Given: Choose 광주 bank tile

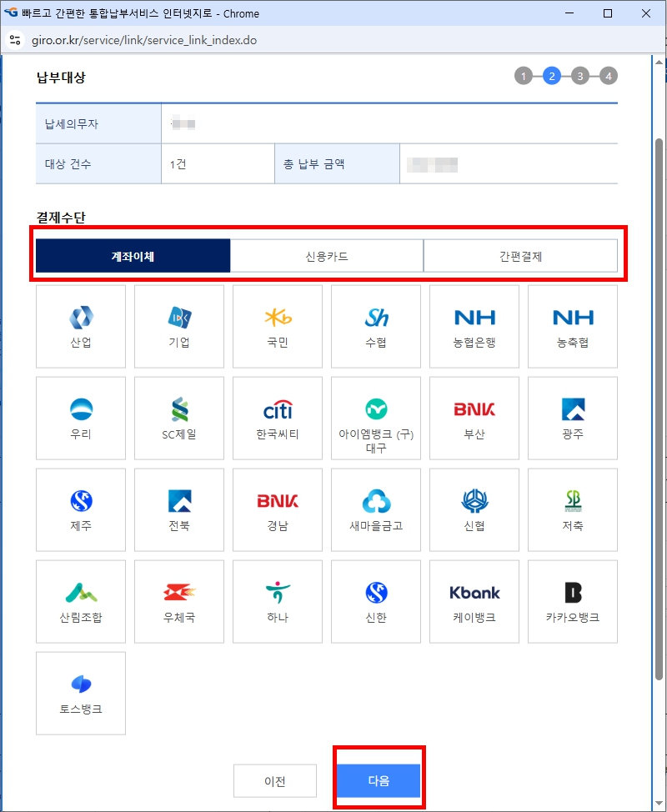Looking at the screenshot, I should [x=573, y=418].
